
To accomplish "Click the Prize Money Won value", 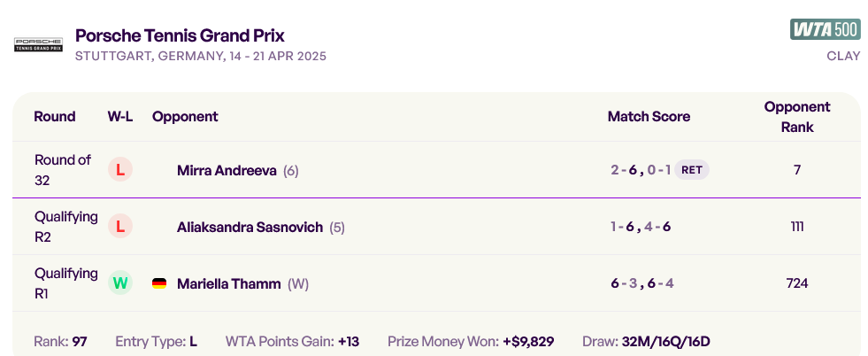I will [528, 342].
